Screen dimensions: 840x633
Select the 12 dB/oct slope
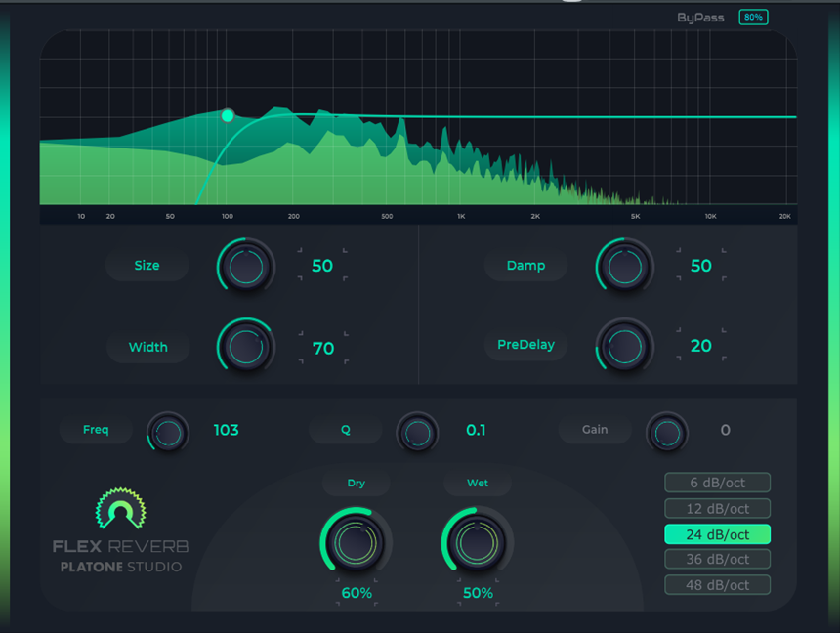[x=717, y=508]
